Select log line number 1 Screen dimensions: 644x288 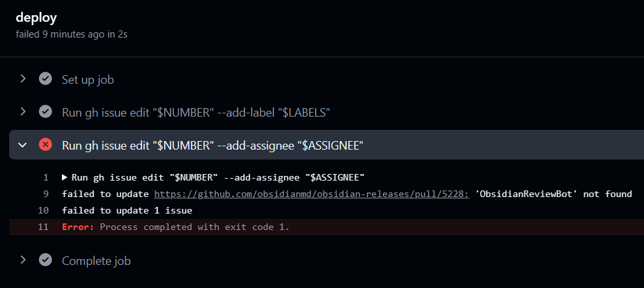(x=46, y=177)
